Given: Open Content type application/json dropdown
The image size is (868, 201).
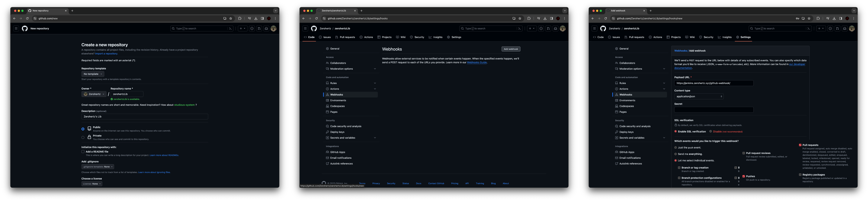Looking at the screenshot, I should coord(699,96).
